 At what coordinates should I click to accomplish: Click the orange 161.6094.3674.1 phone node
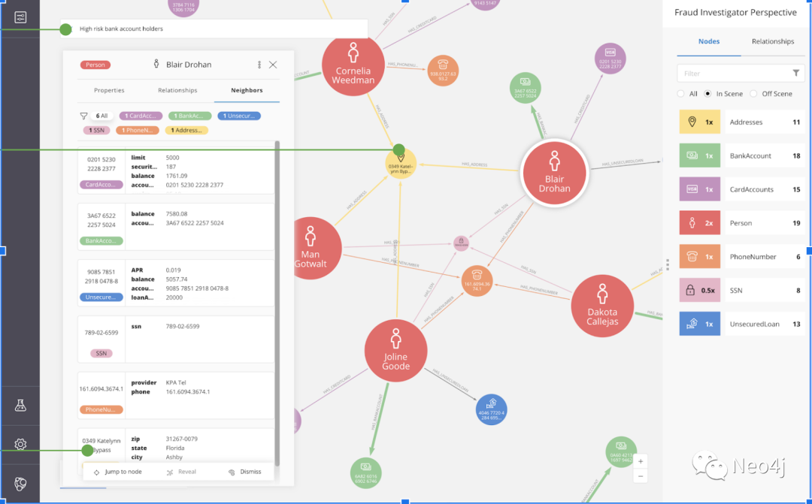click(477, 281)
